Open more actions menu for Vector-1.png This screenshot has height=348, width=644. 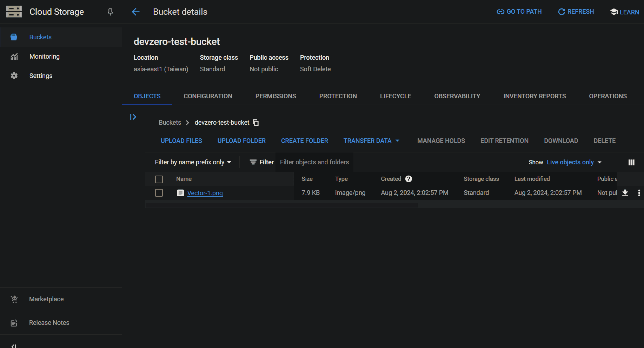[639, 193]
